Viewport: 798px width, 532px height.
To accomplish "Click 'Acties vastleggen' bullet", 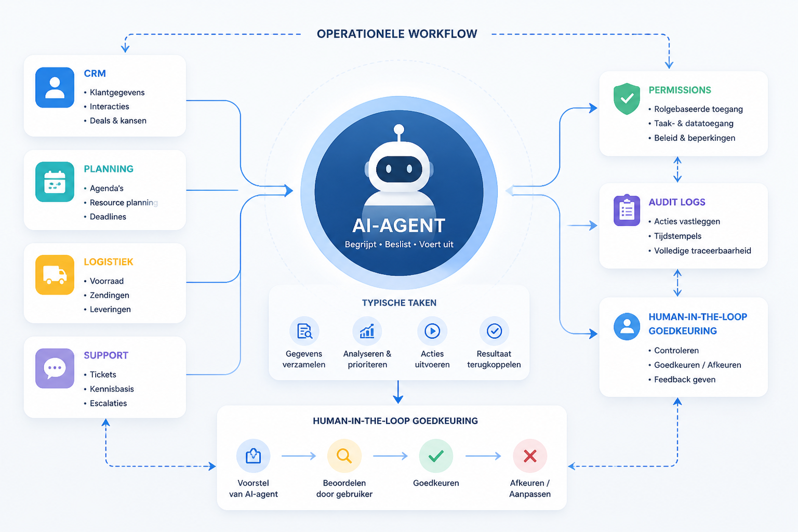I will point(687,221).
